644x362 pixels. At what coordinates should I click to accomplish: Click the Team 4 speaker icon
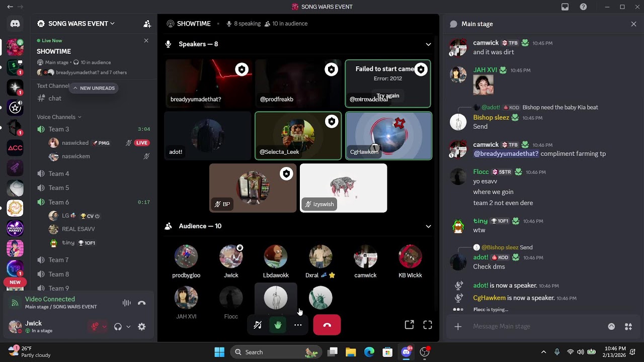(x=41, y=173)
